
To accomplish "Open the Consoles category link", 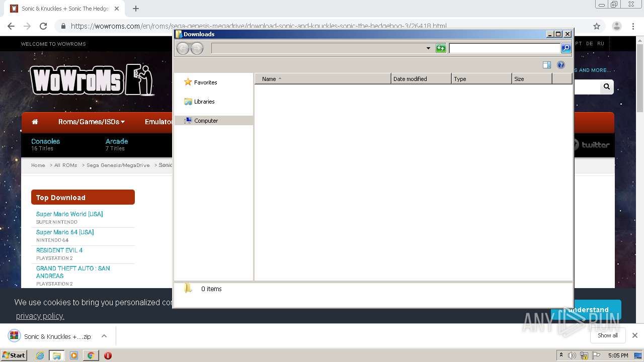I will coord(45,141).
